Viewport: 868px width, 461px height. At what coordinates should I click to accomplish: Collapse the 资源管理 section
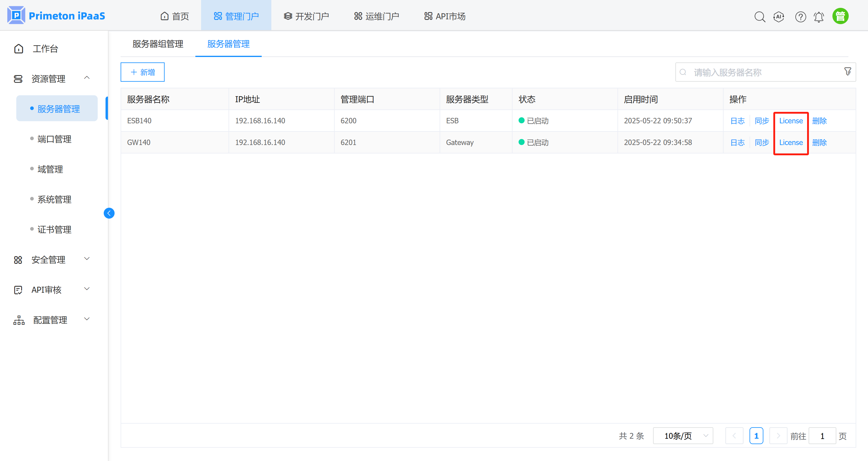pyautogui.click(x=87, y=77)
